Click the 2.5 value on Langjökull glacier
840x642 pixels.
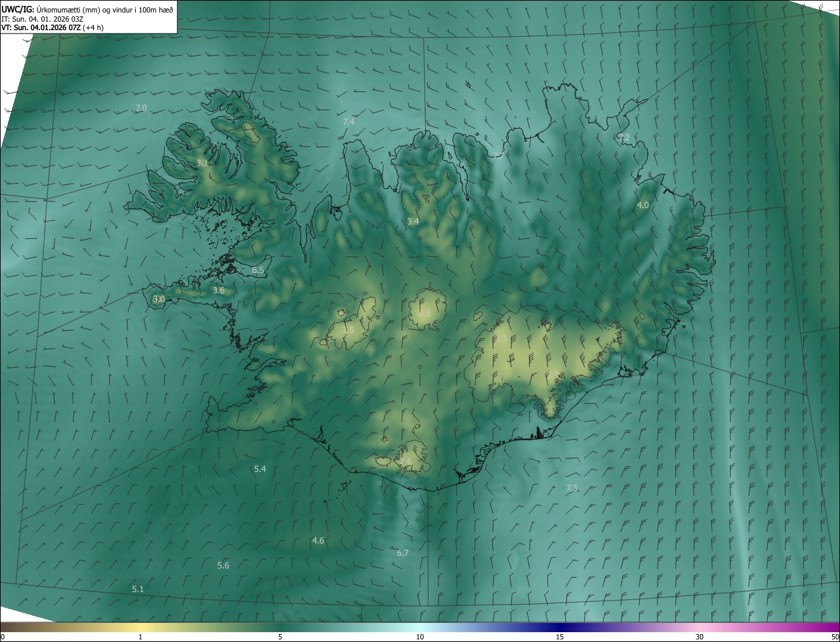(x=348, y=330)
